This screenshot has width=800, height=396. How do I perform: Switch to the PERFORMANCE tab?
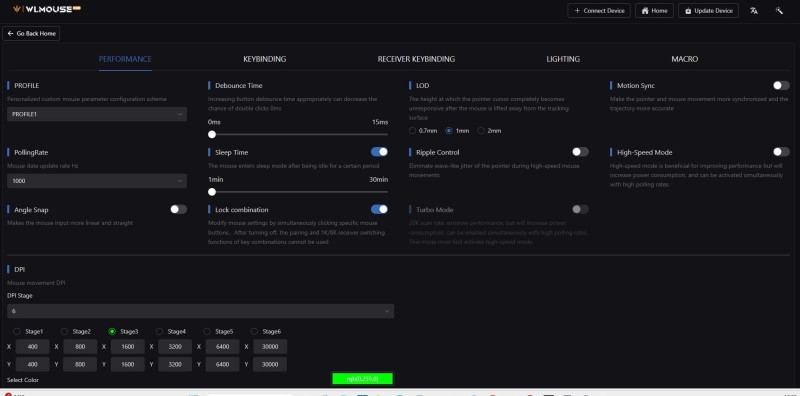pos(125,59)
